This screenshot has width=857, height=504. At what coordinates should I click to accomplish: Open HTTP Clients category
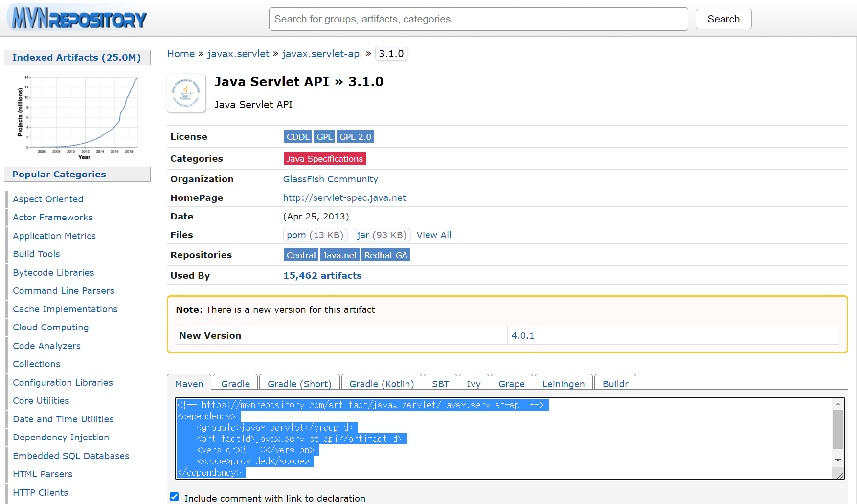[41, 493]
